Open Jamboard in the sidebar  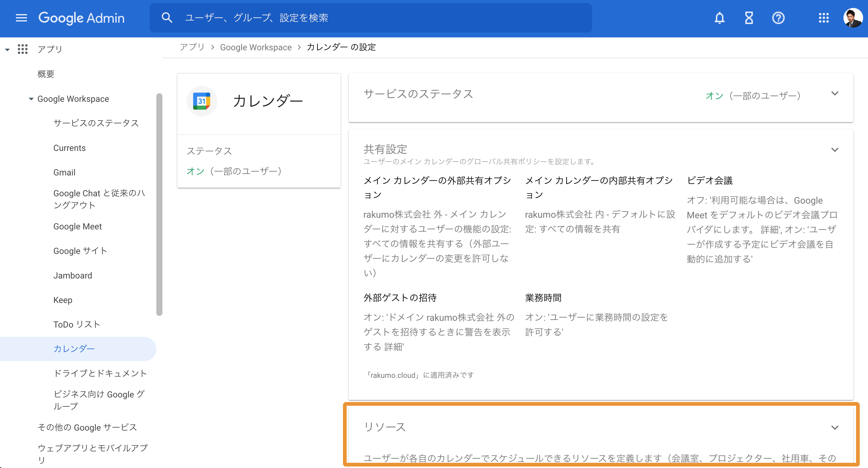72,275
